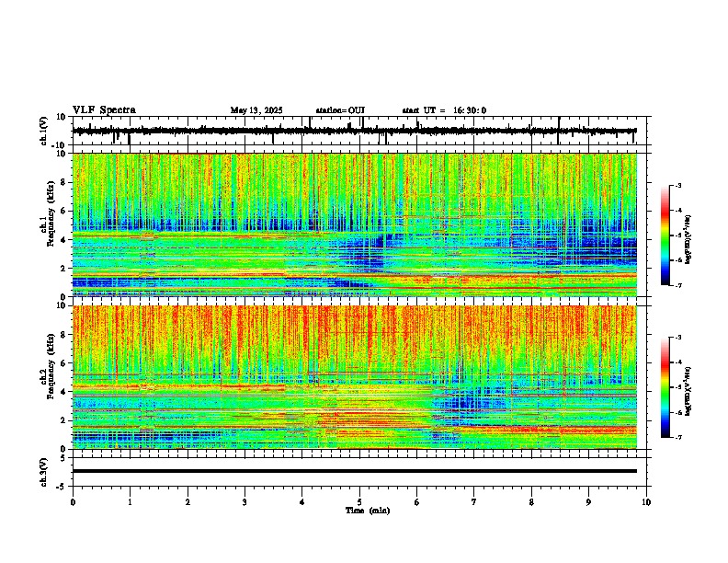Screen dimensions: 728x563
Task: Click time axis end tick label "10"
Action: [646, 502]
